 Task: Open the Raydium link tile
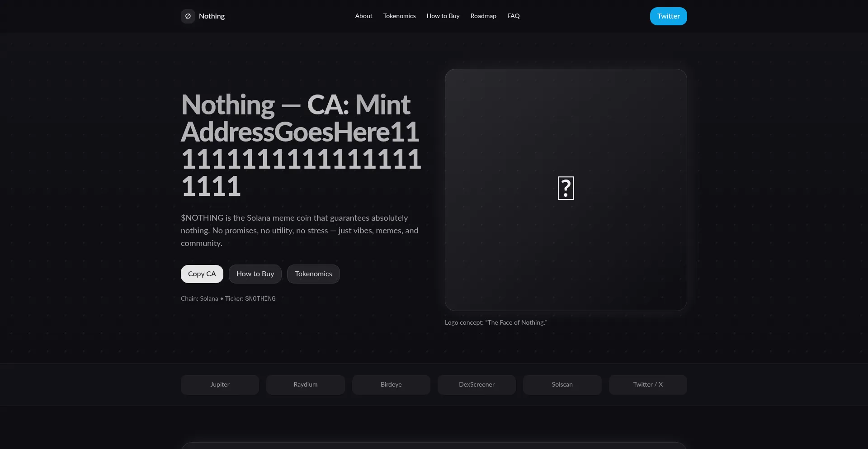(306, 385)
